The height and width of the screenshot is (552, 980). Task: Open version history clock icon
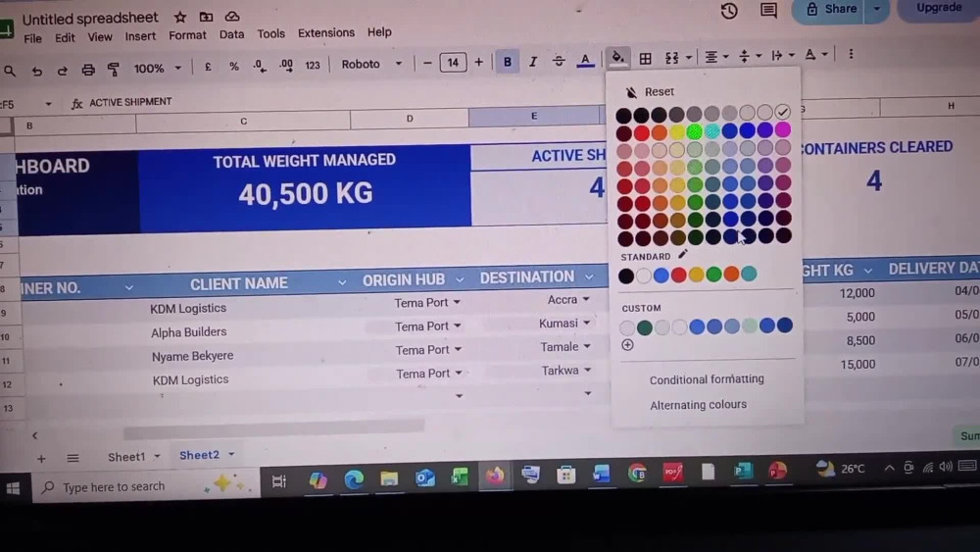click(x=729, y=11)
